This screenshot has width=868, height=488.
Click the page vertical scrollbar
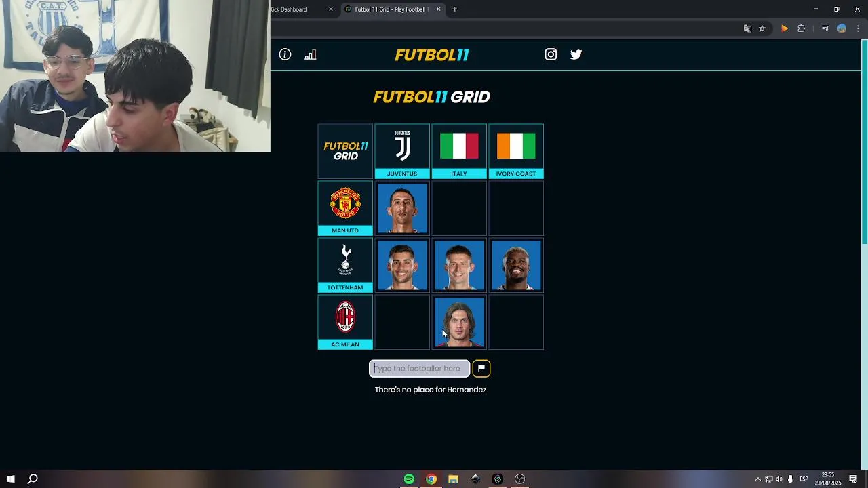(x=864, y=142)
